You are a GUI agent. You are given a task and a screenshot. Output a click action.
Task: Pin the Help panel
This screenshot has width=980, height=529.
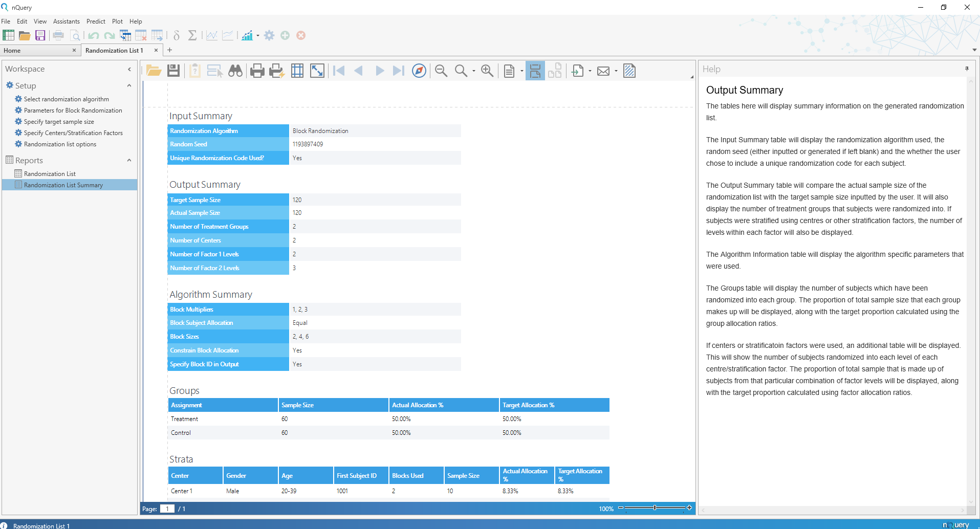[x=967, y=69]
